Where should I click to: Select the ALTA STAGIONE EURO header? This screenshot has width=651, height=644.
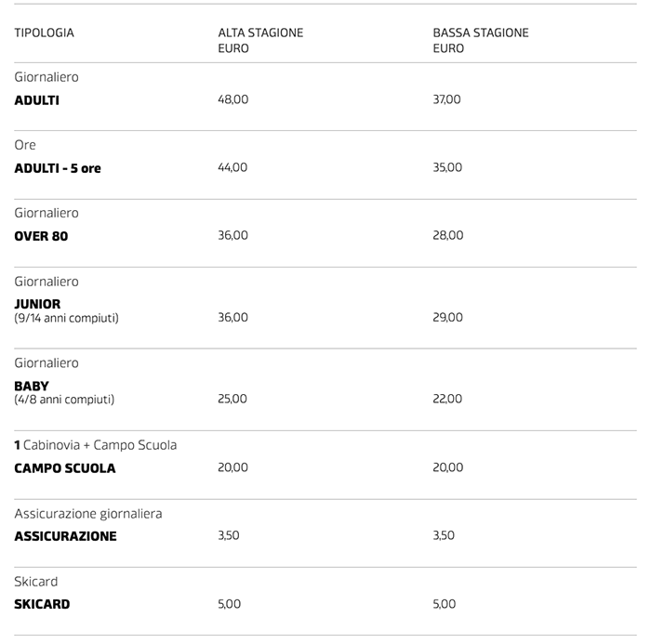point(259,40)
